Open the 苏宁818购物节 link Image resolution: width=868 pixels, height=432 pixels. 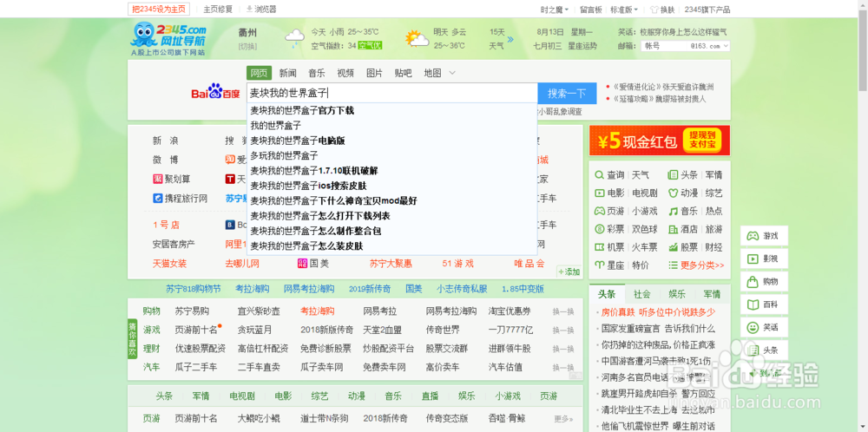[x=194, y=288]
